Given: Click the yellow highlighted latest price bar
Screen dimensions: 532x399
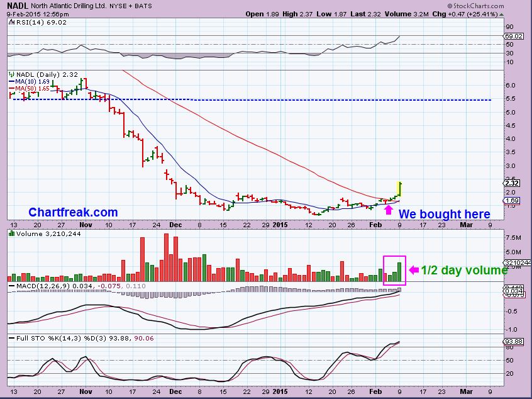Looking at the screenshot, I should tap(399, 189).
